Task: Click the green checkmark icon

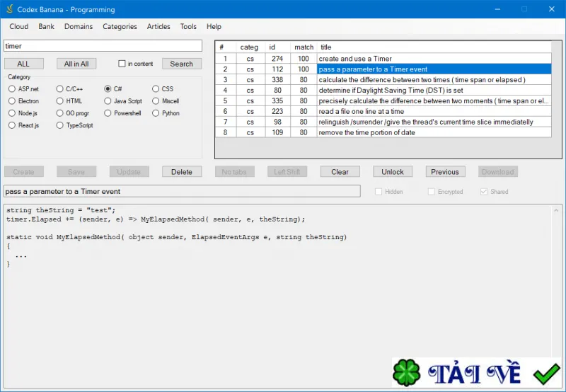Action: coord(546,374)
